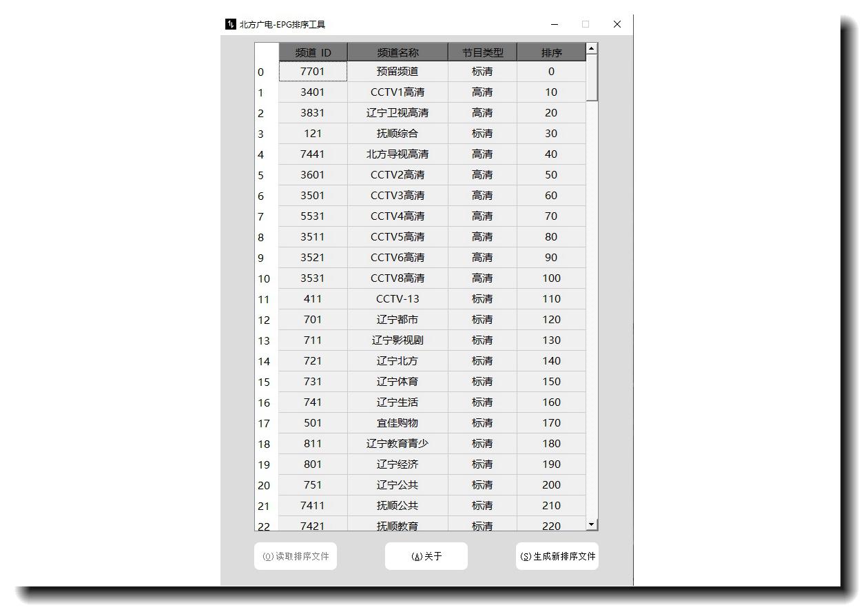The image size is (868, 614).
Task: Click the 节目类型 column header
Action: pyautogui.click(x=482, y=52)
